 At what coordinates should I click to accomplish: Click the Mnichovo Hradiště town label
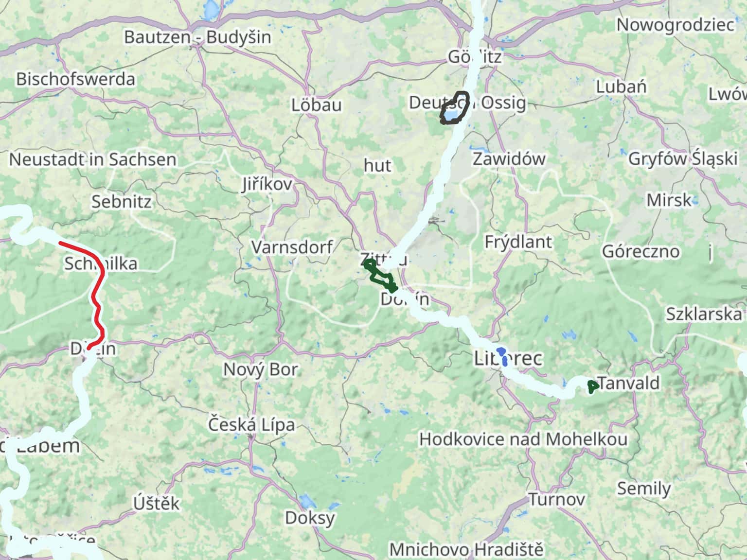click(466, 550)
